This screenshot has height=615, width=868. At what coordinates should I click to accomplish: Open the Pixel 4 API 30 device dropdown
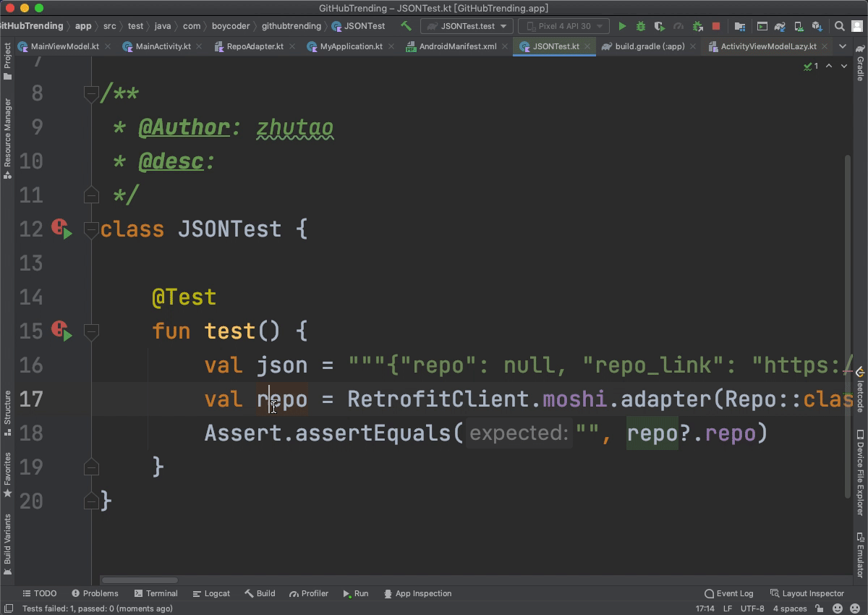click(x=564, y=26)
